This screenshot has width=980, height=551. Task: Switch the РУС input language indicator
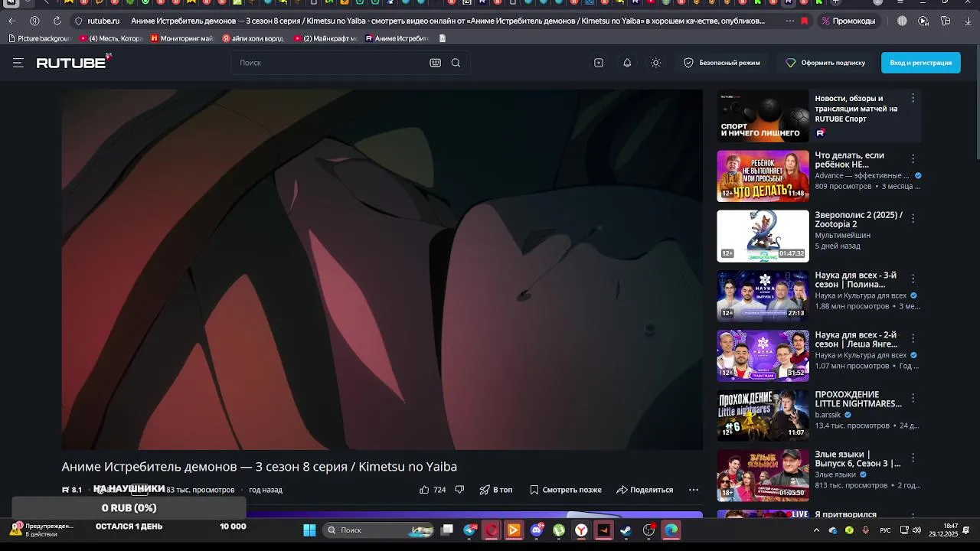[x=885, y=530]
